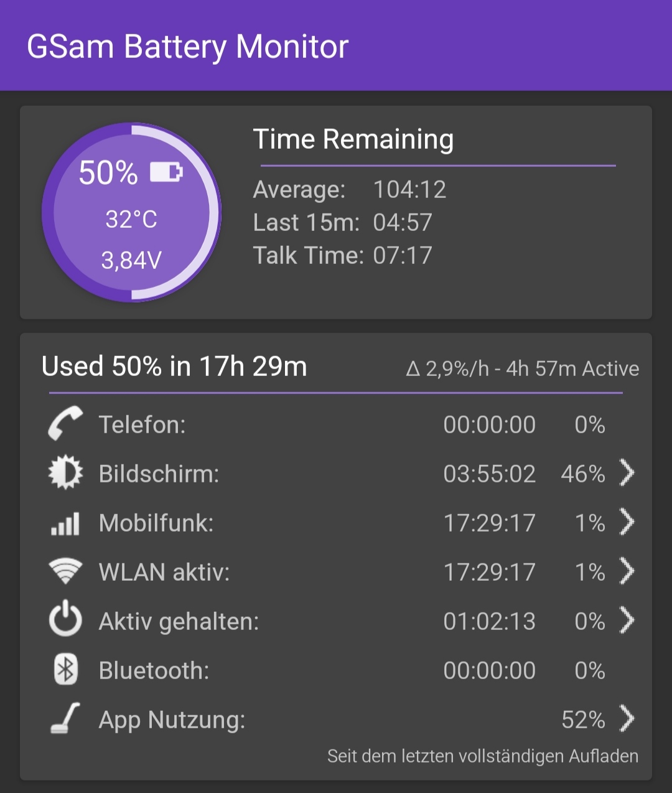Tap the GSam Battery Monitor title

click(x=187, y=47)
